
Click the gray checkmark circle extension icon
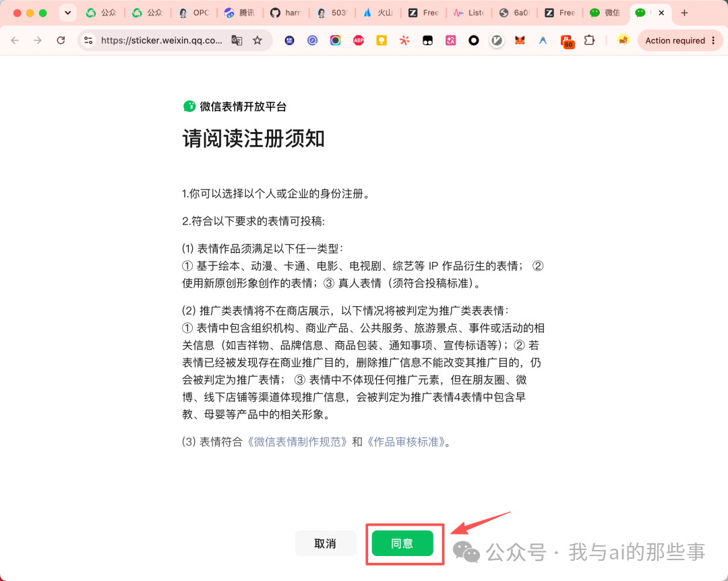pyautogui.click(x=497, y=40)
